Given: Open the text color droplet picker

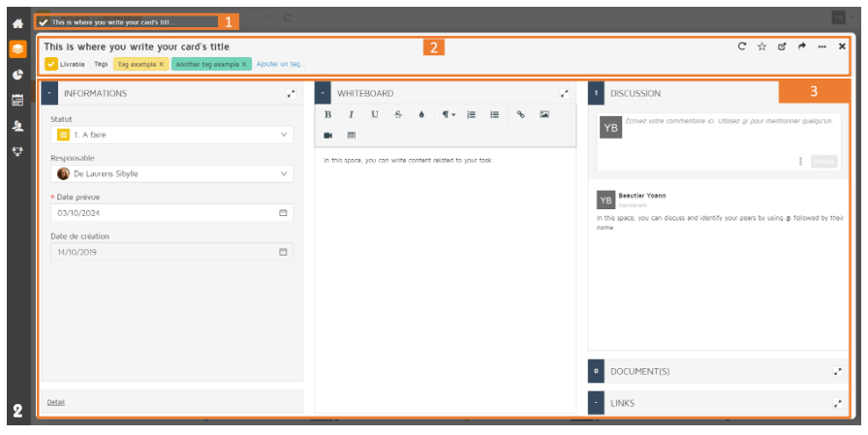Looking at the screenshot, I should click(x=421, y=114).
